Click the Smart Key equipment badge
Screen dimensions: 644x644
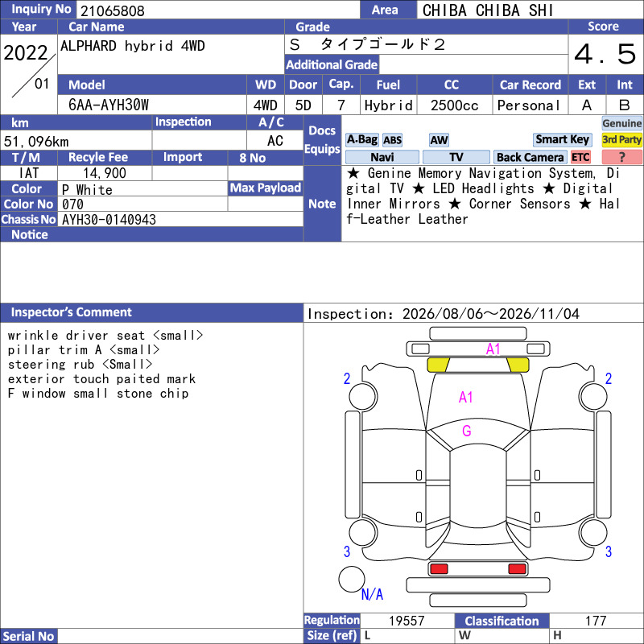562,139
